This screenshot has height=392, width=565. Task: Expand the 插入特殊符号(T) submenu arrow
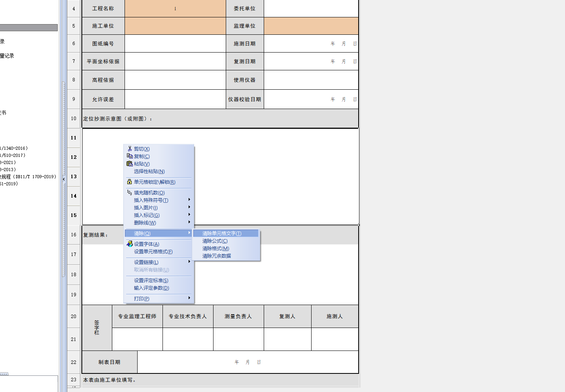tap(189, 200)
